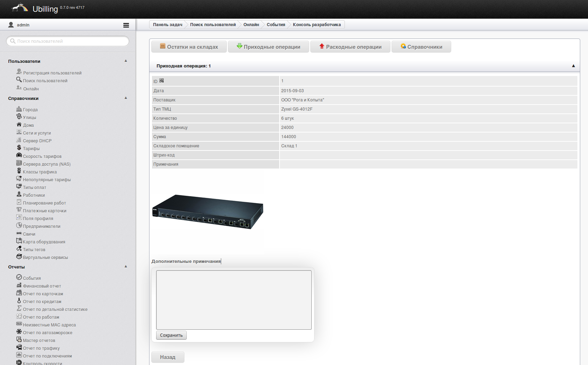Click the hamburger menu icon beside admin
588x365 pixels.
point(126,25)
